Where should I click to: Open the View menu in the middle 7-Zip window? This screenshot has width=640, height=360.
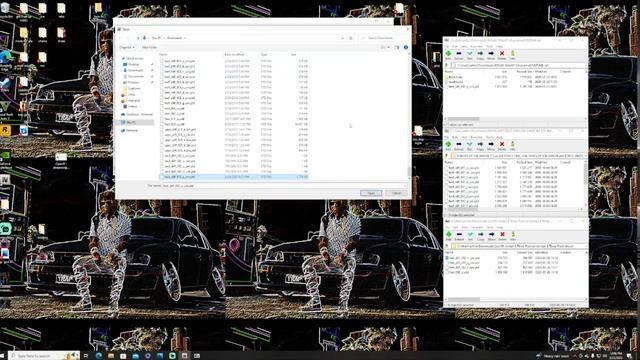464,137
